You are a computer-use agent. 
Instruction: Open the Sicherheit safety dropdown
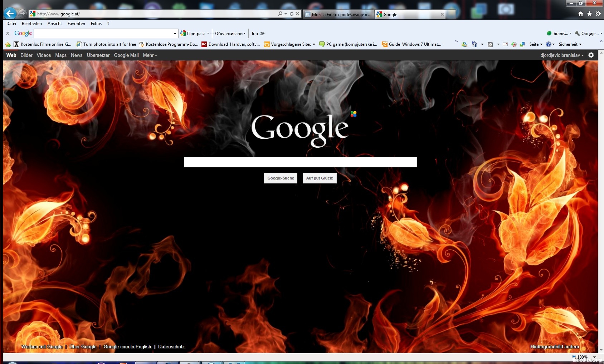[x=570, y=44]
